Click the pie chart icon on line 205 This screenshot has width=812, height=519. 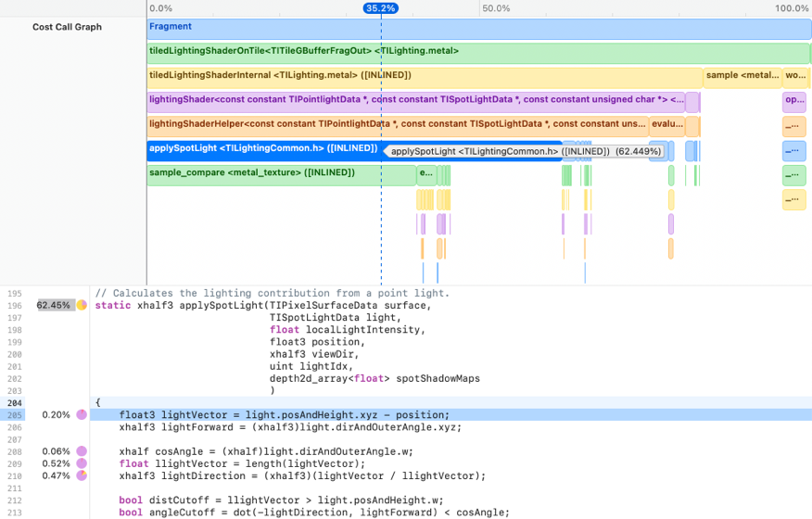[x=82, y=415]
